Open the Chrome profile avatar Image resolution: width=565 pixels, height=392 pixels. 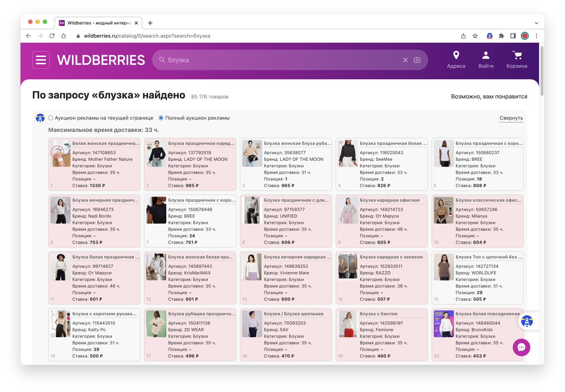coord(525,36)
